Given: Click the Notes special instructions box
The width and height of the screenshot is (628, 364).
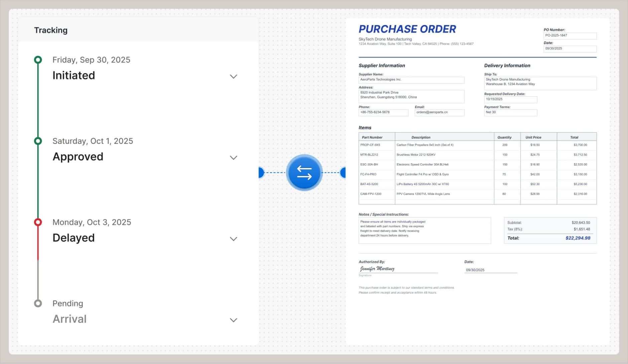Looking at the screenshot, I should coord(424,230).
